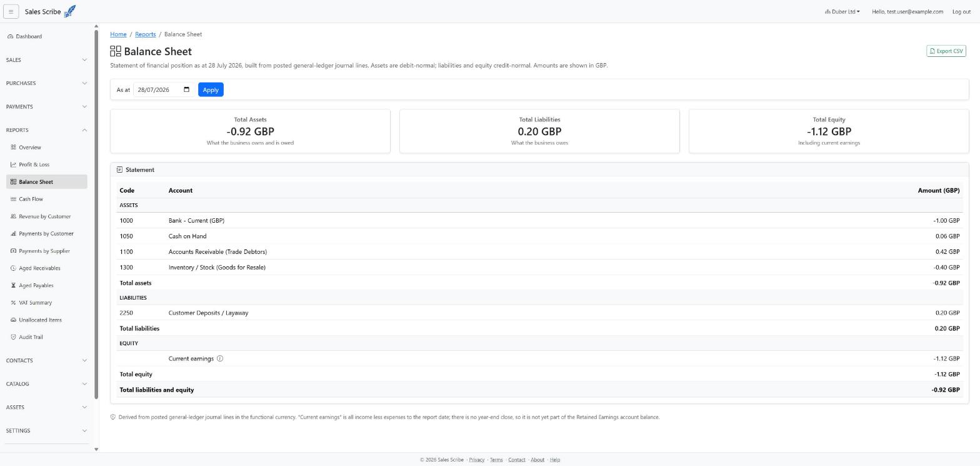The image size is (980, 466).
Task: Select Cash Flow in the sidebar
Action: (x=47, y=199)
